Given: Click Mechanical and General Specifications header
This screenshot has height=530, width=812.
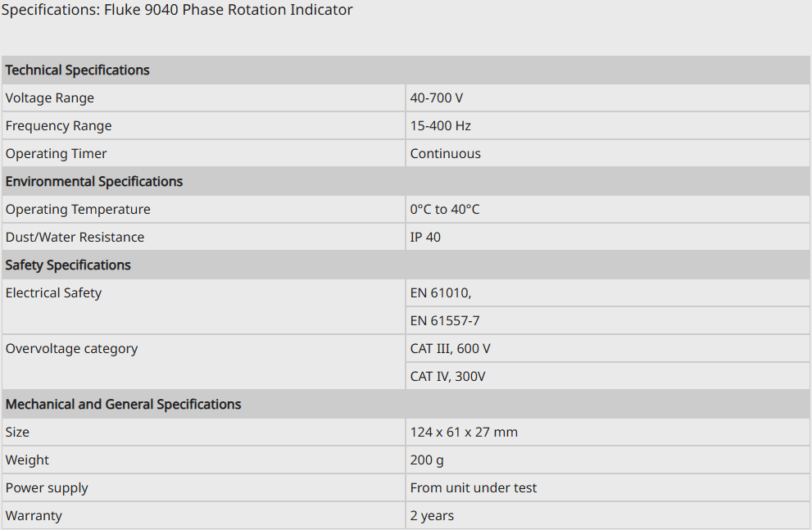Looking at the screenshot, I should 124,405.
